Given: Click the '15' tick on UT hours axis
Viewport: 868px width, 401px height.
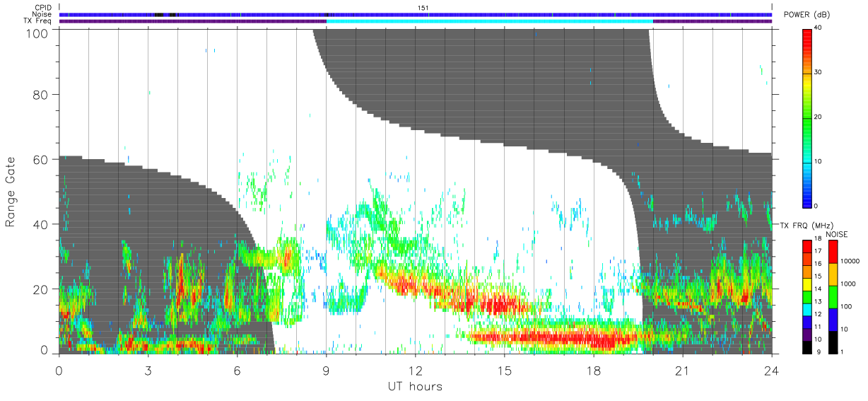Looking at the screenshot, I should pyautogui.click(x=504, y=370).
